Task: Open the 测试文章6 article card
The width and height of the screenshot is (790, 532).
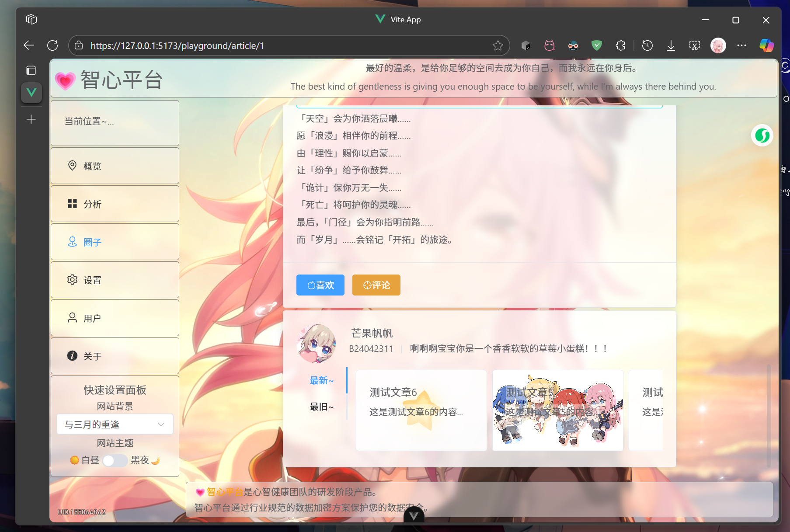Action: click(421, 410)
